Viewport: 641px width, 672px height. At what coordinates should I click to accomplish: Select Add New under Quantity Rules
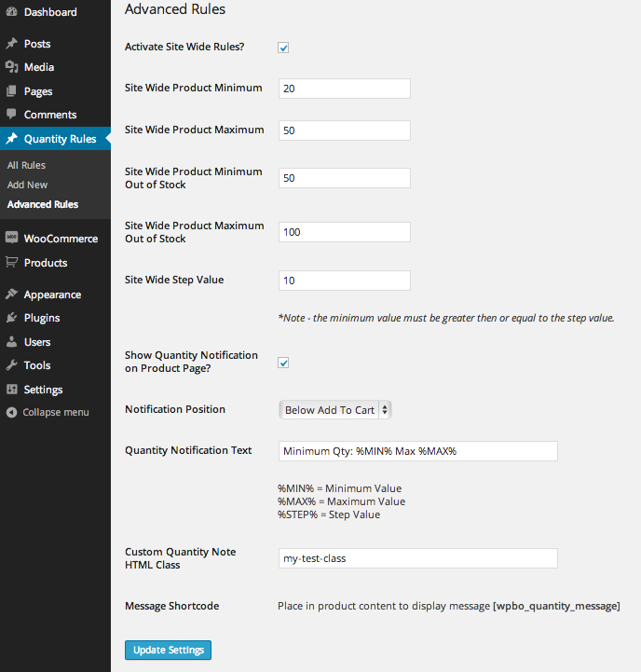(x=27, y=185)
